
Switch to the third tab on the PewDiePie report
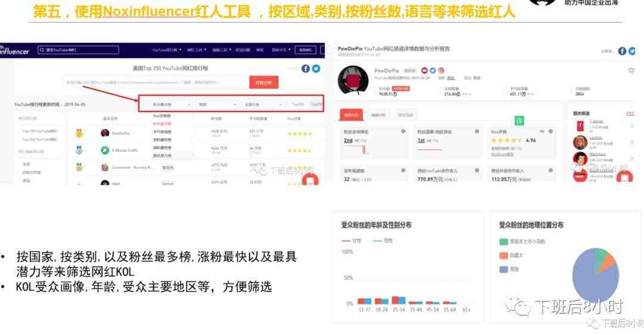pyautogui.click(x=405, y=115)
